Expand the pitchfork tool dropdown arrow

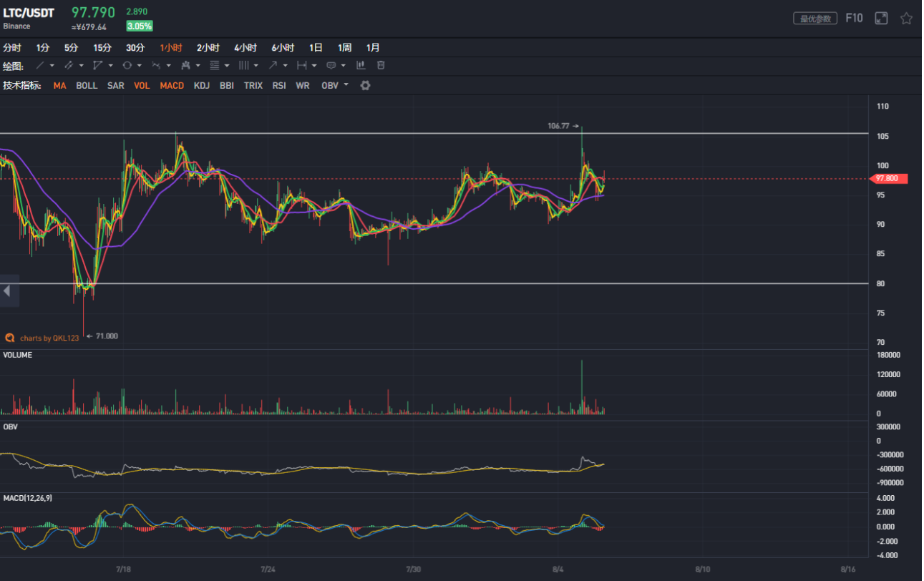[198, 66]
